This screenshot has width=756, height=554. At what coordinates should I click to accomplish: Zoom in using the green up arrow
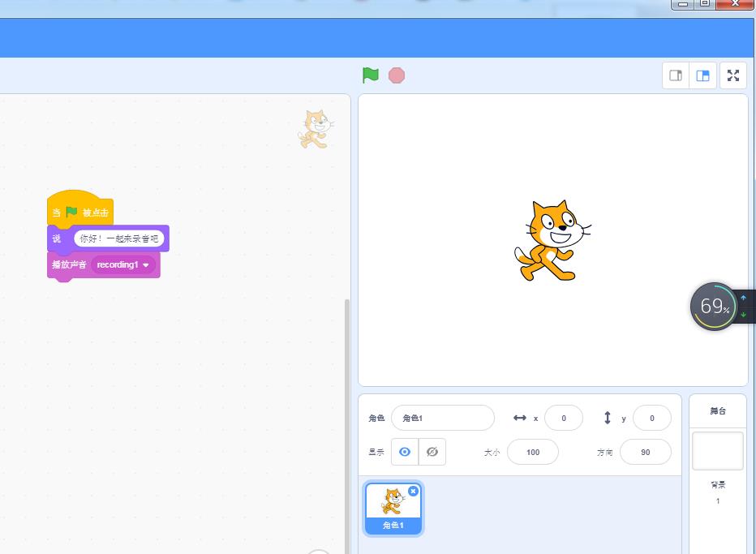pos(743,298)
